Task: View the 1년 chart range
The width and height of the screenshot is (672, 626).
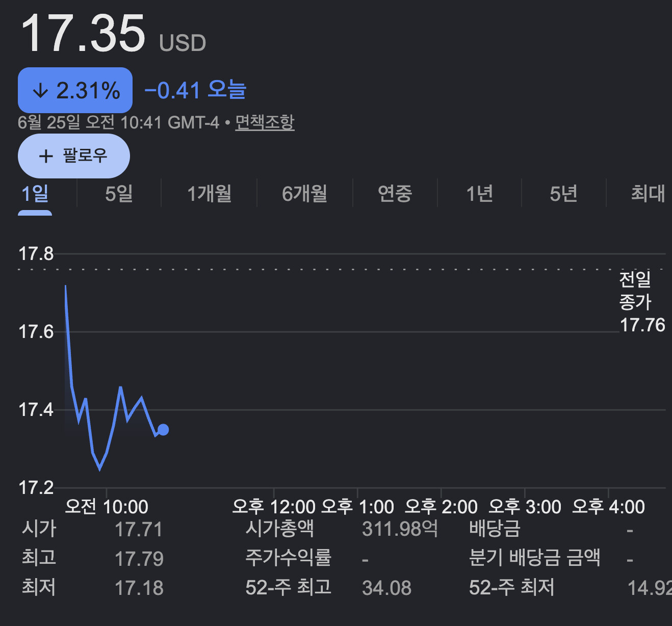Action: (x=479, y=193)
